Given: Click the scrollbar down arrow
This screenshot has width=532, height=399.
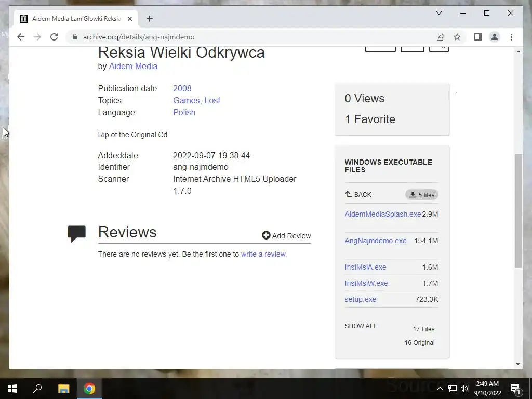Looking at the screenshot, I should click(x=518, y=364).
